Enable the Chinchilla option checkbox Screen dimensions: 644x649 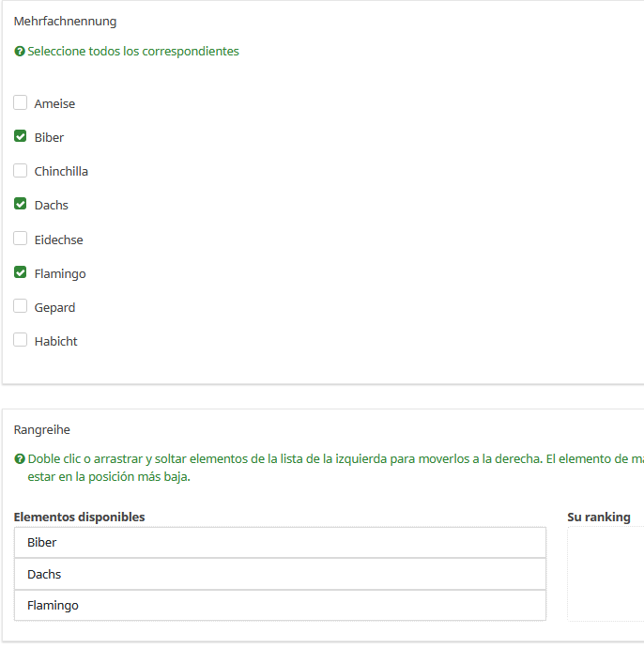click(21, 171)
